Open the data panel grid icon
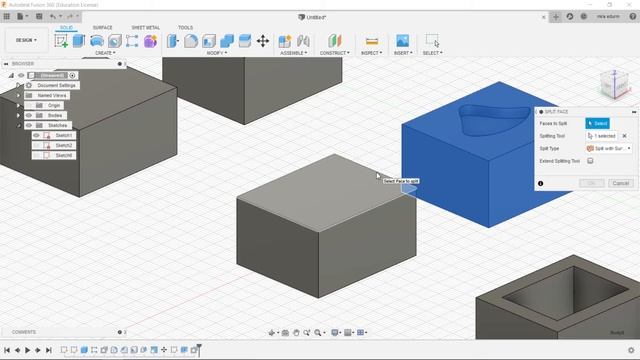Viewport: 640px width, 360px height. tap(7, 16)
